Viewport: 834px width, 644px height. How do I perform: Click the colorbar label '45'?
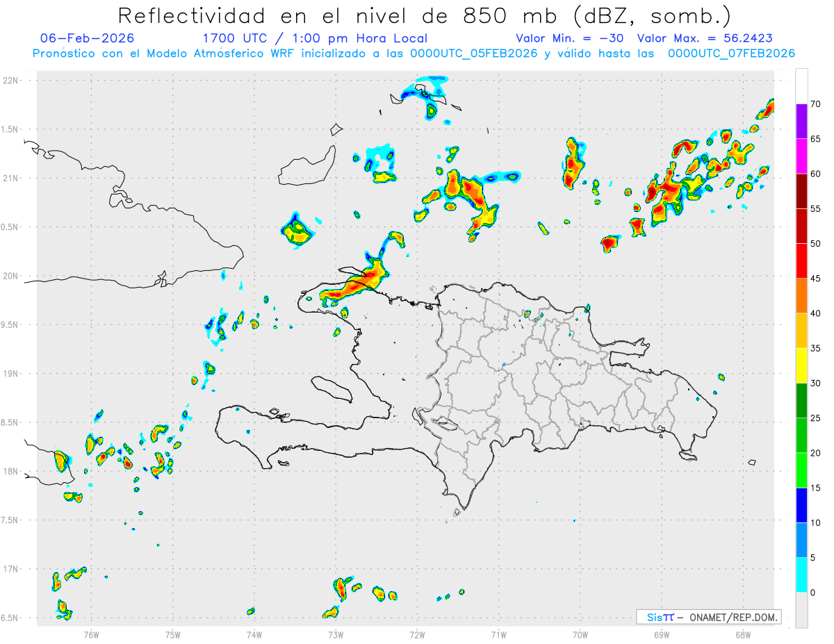click(x=815, y=279)
